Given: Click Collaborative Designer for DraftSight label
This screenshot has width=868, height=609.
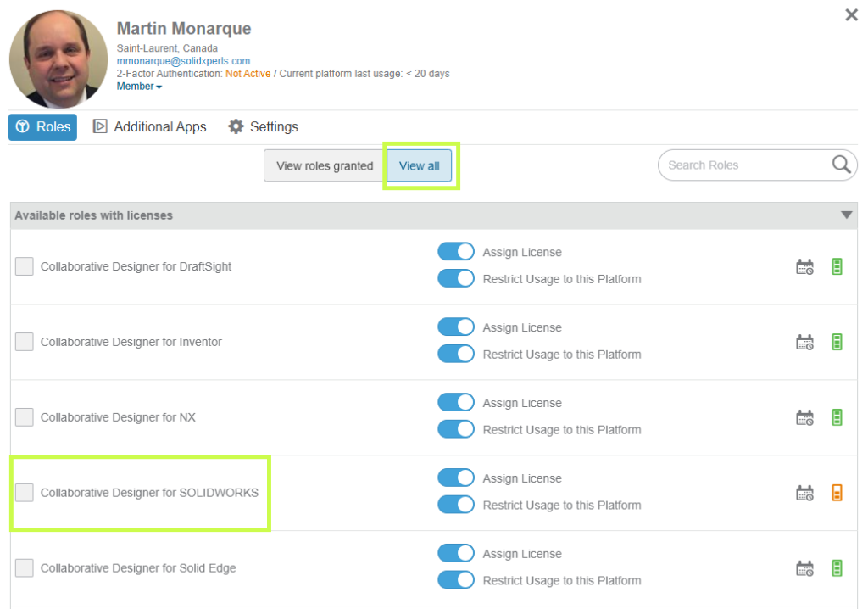Looking at the screenshot, I should pyautogui.click(x=136, y=266).
